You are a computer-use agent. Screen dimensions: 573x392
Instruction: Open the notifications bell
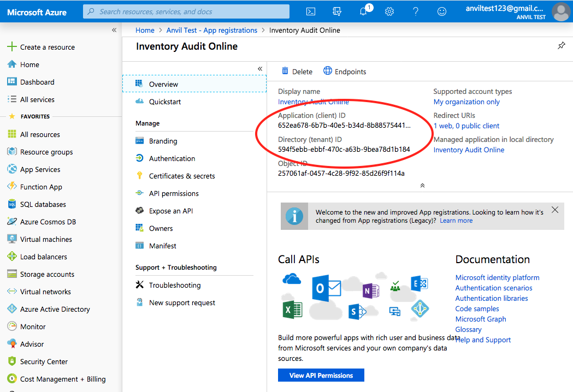pyautogui.click(x=363, y=11)
